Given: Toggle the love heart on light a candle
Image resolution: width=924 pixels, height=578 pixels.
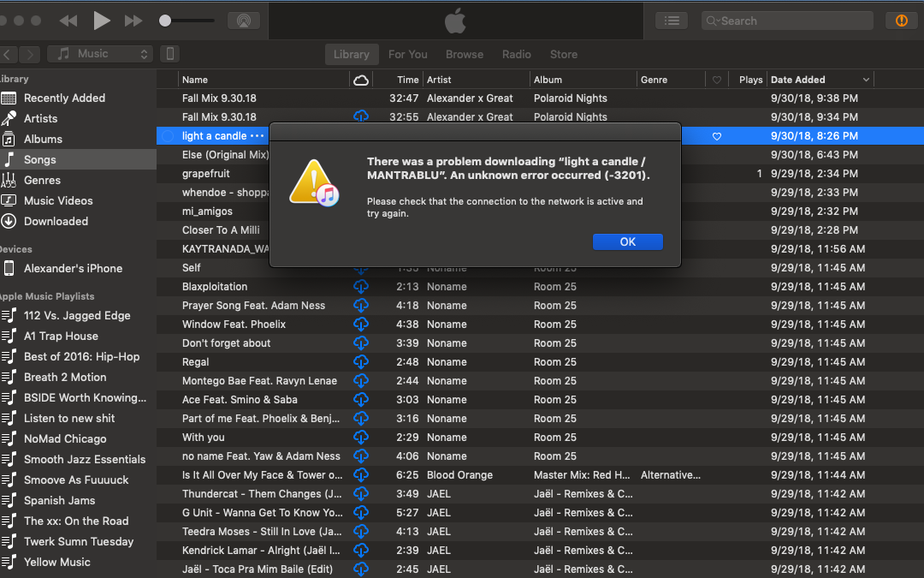Looking at the screenshot, I should 717,136.
